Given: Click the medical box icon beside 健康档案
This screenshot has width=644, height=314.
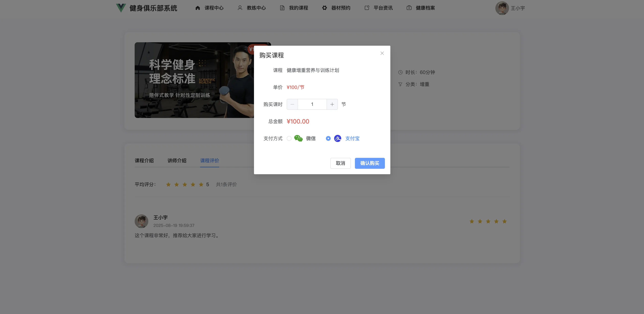Looking at the screenshot, I should point(409,8).
